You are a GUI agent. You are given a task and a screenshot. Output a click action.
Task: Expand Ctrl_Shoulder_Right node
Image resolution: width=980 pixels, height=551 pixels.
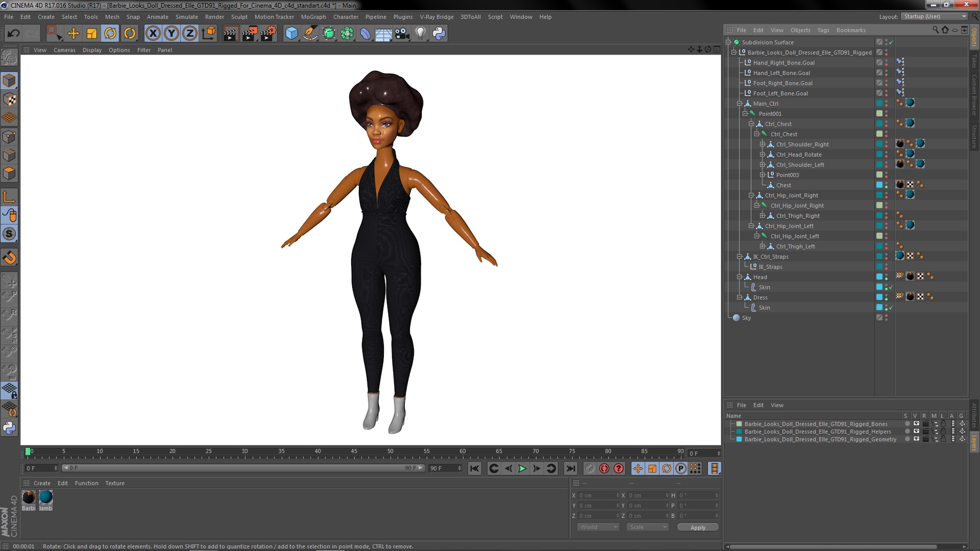coord(762,144)
